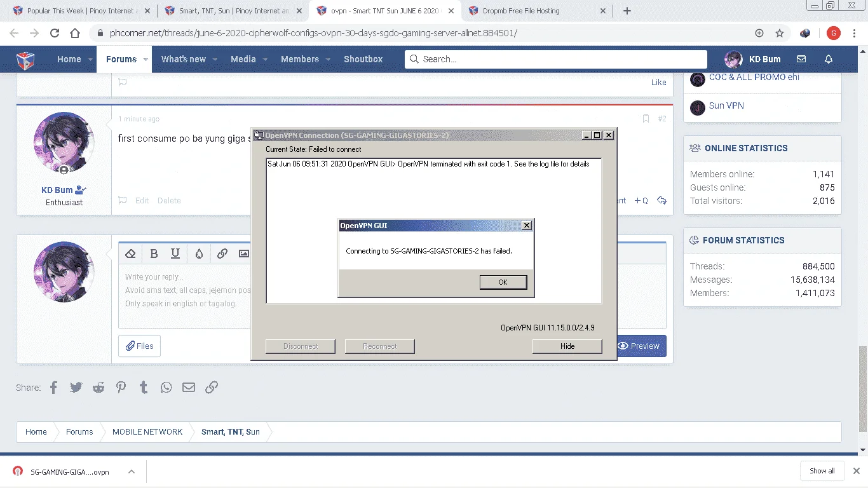Image resolution: width=868 pixels, height=488 pixels.
Task: Expand the What's new dropdown arrow
Action: [215, 59]
